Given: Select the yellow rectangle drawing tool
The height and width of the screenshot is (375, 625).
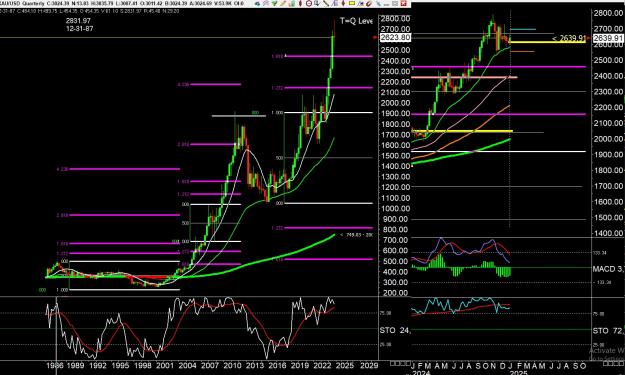Looking at the screenshot, I should 352,3.
